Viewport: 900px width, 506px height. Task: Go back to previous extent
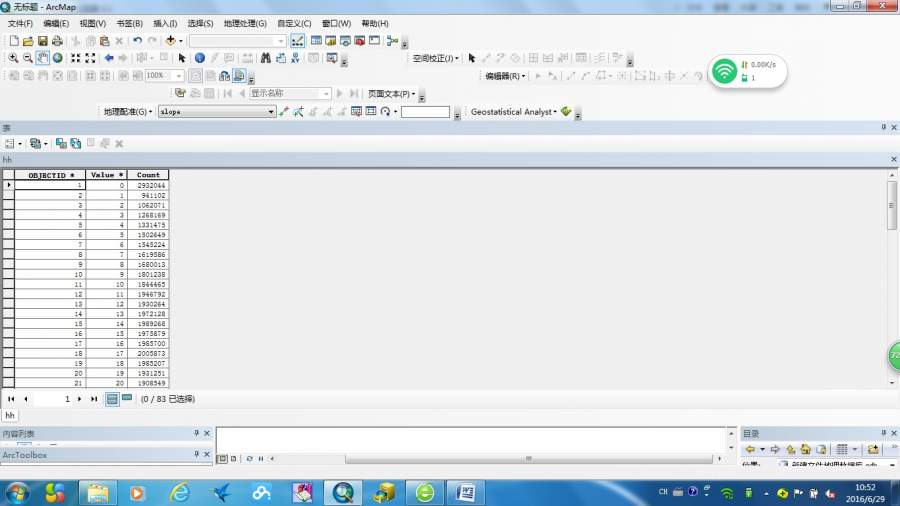[x=109, y=58]
